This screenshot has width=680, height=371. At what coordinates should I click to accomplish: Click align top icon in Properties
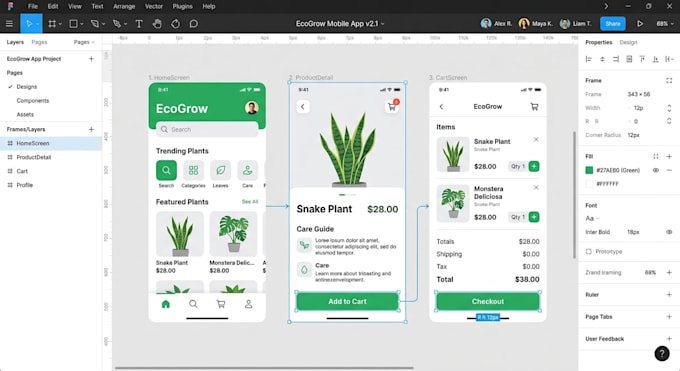pos(642,59)
